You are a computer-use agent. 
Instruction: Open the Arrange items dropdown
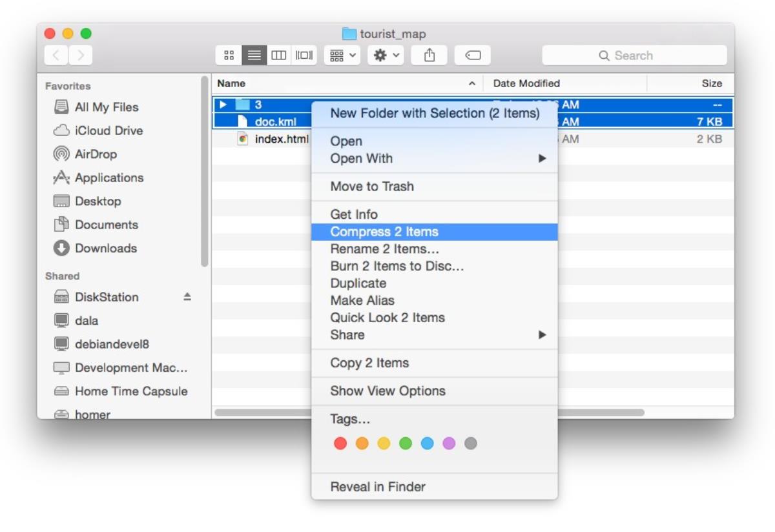(x=342, y=56)
